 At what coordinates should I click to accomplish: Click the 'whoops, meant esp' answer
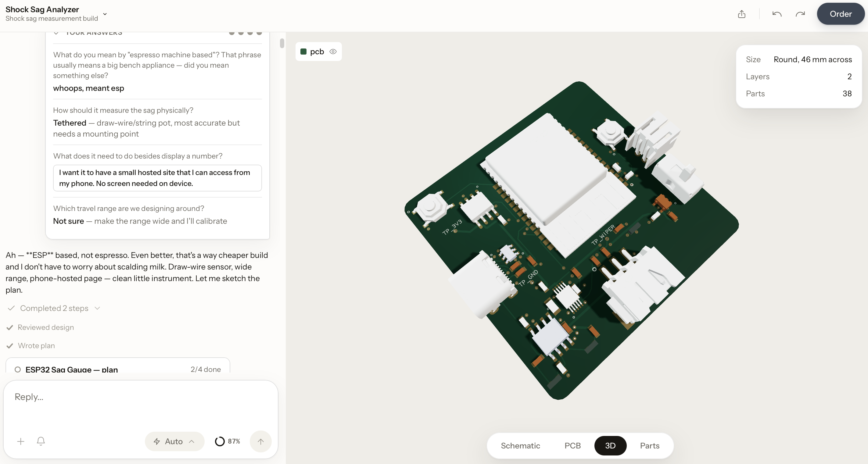[89, 88]
